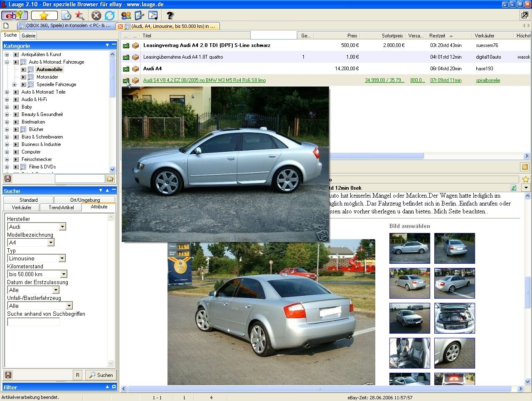Refresh with the blue arrows toolbar icon
The image size is (532, 401).
(x=109, y=15)
